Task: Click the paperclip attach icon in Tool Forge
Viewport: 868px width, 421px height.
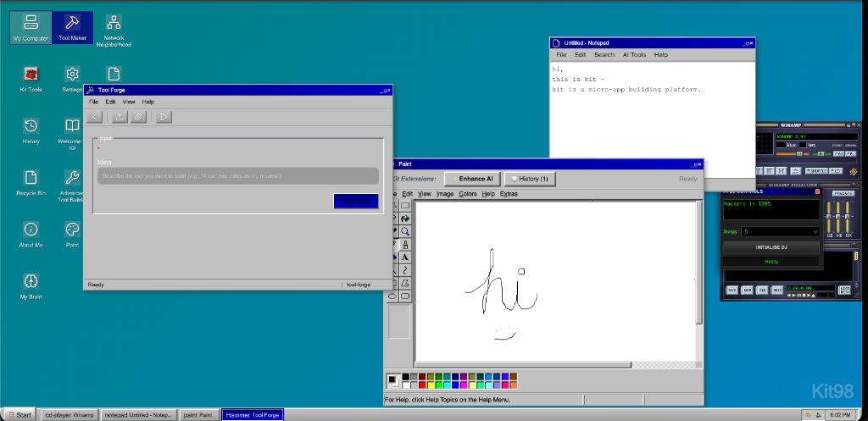Action: tap(138, 117)
